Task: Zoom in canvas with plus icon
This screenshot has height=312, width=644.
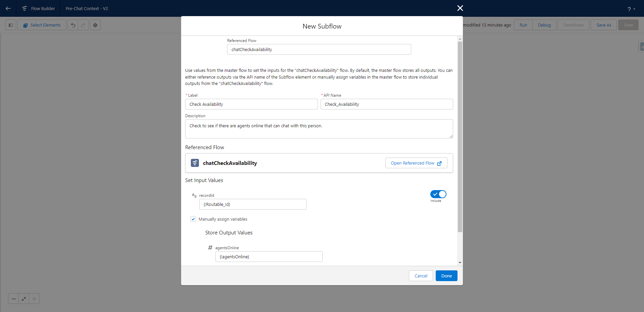Action: [34, 299]
